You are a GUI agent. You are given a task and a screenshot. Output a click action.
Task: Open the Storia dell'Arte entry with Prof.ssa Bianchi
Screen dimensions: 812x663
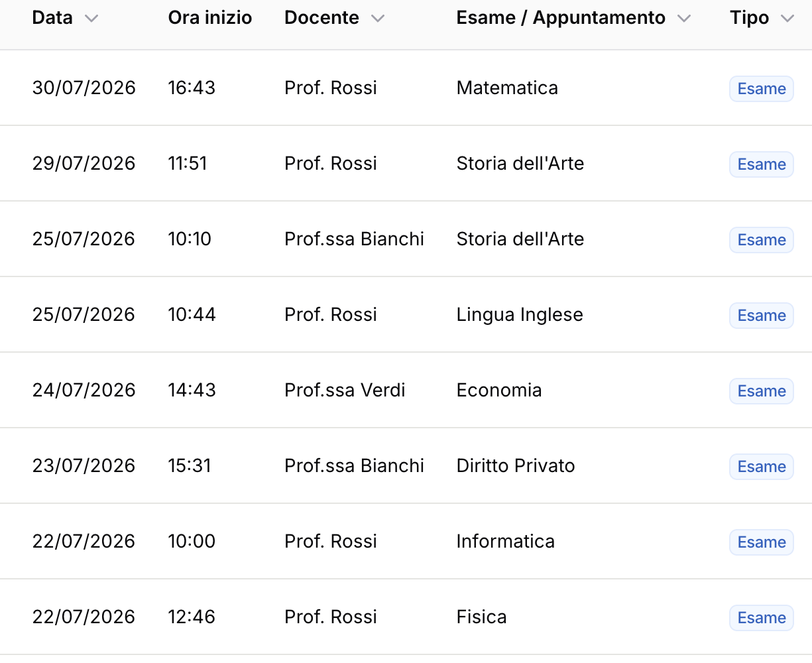[x=406, y=239]
